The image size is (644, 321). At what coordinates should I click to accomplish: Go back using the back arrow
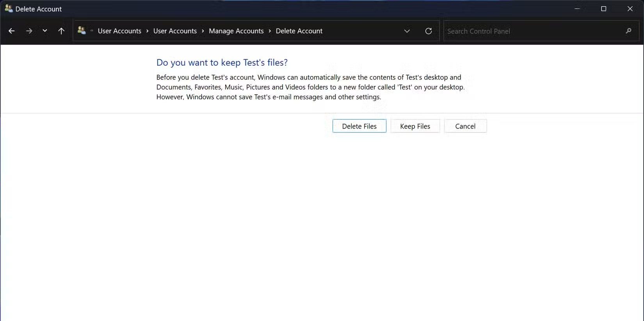[12, 31]
